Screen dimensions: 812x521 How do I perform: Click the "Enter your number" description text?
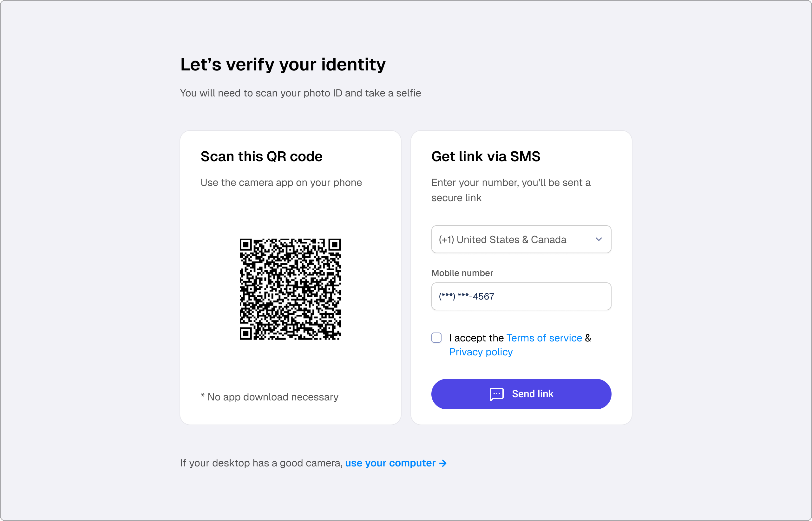point(511,190)
